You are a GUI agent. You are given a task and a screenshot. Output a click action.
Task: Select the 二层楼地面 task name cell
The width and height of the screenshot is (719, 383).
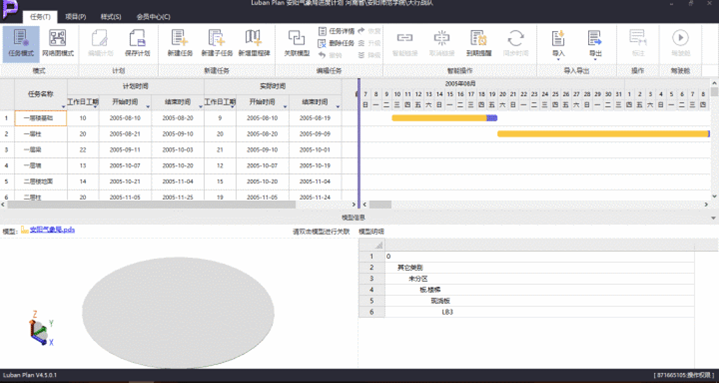click(x=41, y=181)
